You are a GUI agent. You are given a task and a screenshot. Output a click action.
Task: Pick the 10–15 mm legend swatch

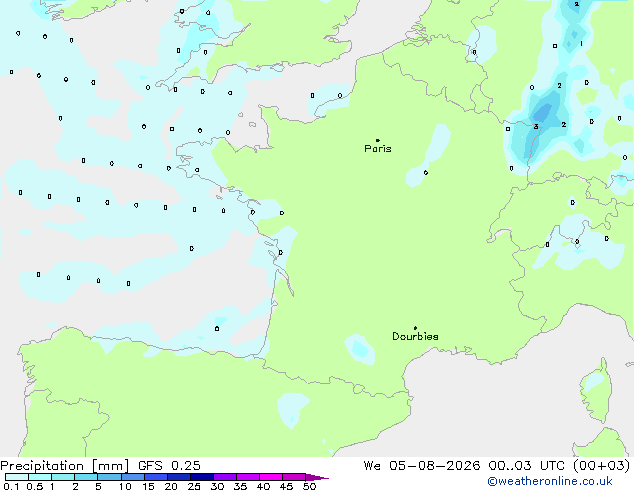click(132, 477)
